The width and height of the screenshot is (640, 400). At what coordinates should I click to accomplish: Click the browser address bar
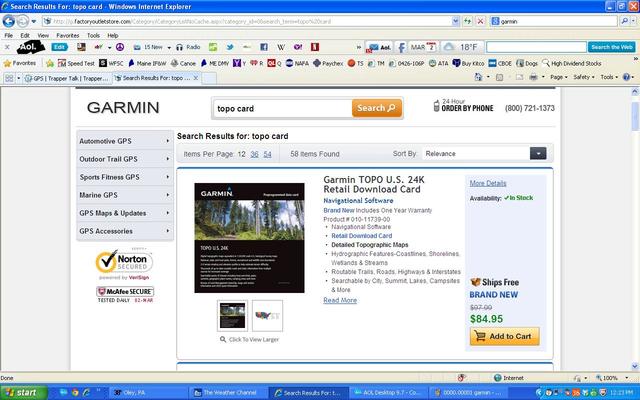251,21
